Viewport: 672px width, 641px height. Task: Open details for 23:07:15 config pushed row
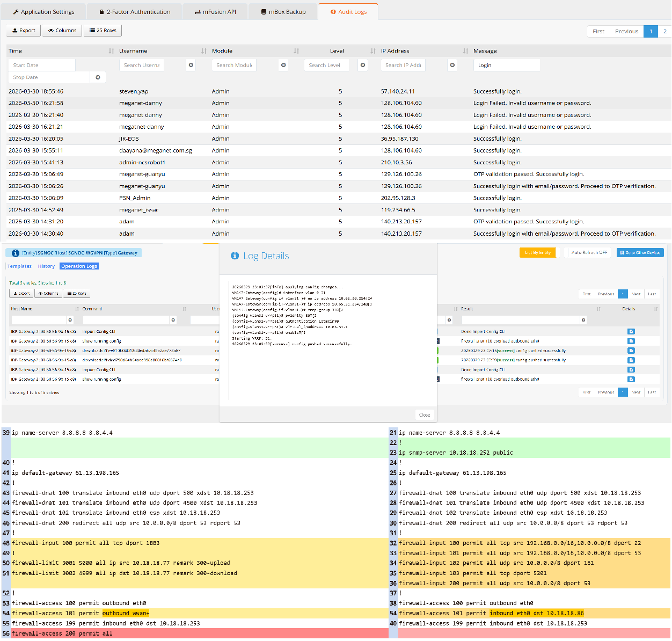[x=631, y=351]
